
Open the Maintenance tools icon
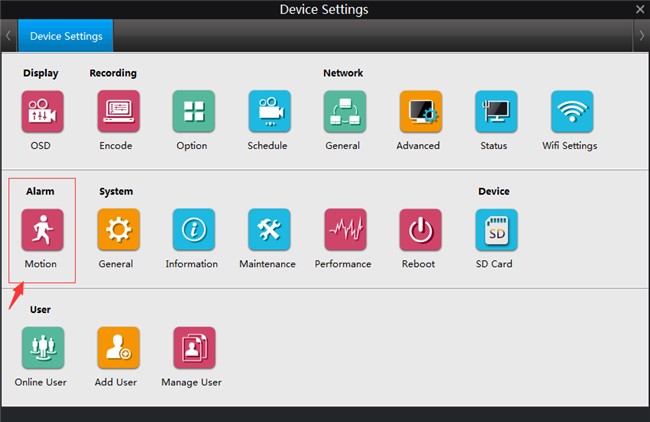point(269,230)
